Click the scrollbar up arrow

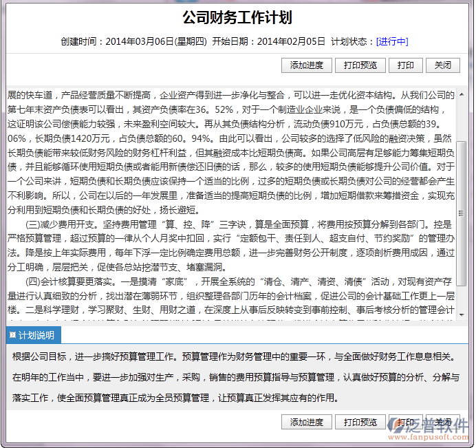(x=462, y=92)
